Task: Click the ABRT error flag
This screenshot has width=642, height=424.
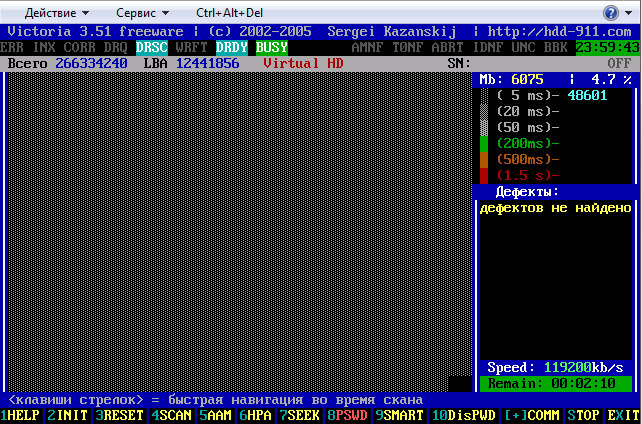Action: [x=448, y=48]
